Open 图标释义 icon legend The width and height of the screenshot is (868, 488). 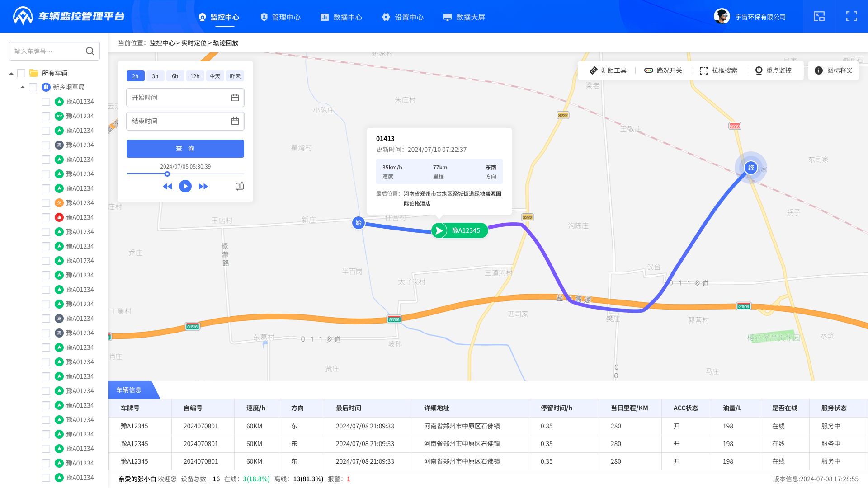tap(834, 70)
